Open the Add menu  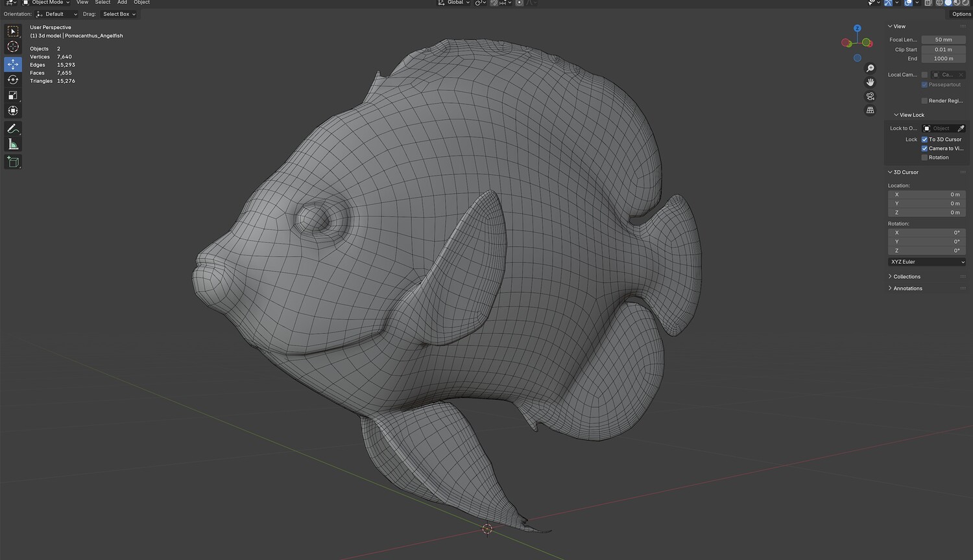[122, 3]
